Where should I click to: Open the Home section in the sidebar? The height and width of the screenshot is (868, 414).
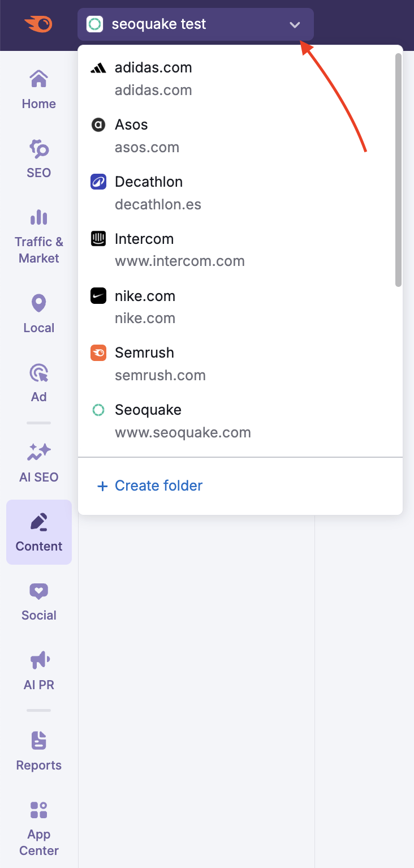38,89
